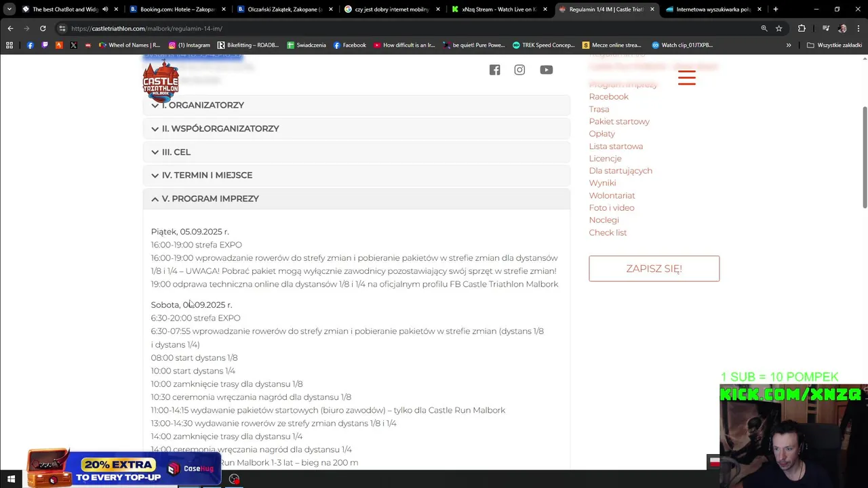The width and height of the screenshot is (868, 488).
Task: Open the Windows Start menu
Action: click(x=11, y=479)
